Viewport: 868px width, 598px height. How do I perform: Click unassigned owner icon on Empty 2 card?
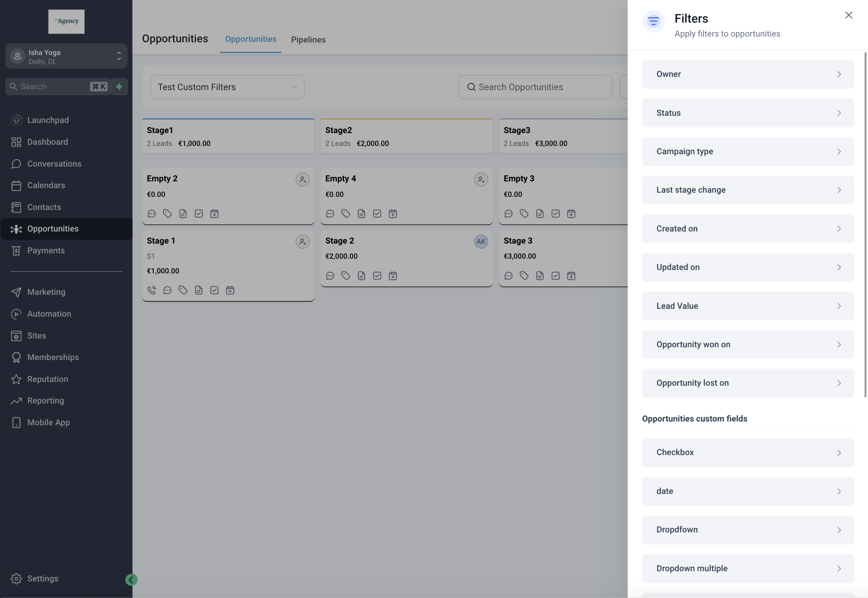point(303,179)
